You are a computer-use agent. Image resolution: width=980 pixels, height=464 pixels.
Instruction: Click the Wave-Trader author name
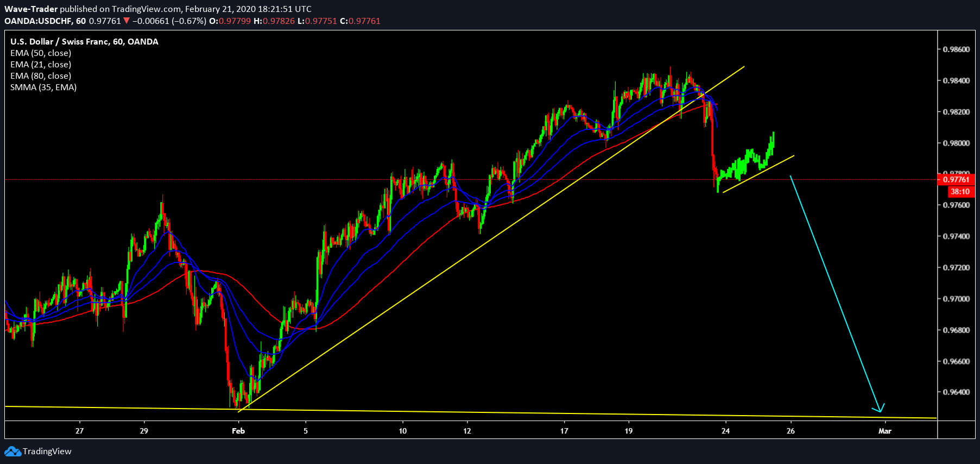coord(31,9)
